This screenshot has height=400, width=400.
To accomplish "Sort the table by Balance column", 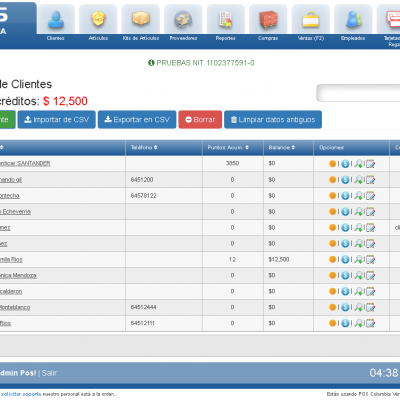I will coord(282,147).
